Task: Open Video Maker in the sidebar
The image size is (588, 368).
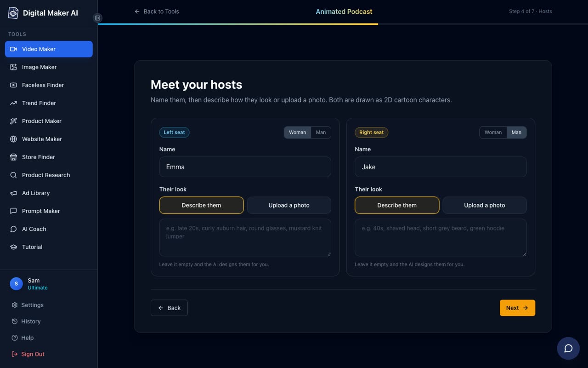Action: tap(49, 49)
